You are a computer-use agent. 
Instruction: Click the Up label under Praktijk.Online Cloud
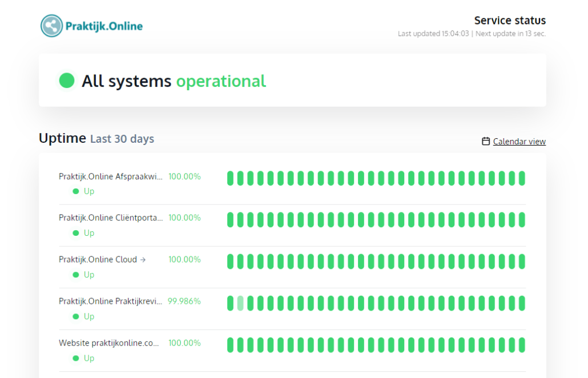[89, 275]
